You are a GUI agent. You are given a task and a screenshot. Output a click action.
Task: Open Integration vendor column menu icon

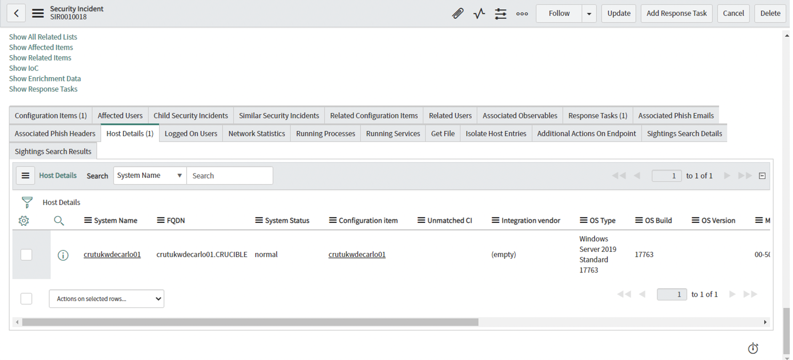(495, 220)
